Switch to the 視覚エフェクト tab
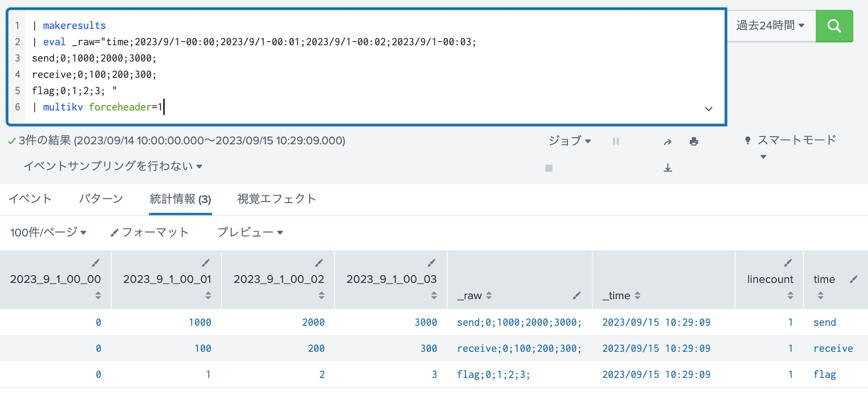The width and height of the screenshot is (868, 393). pos(277,199)
